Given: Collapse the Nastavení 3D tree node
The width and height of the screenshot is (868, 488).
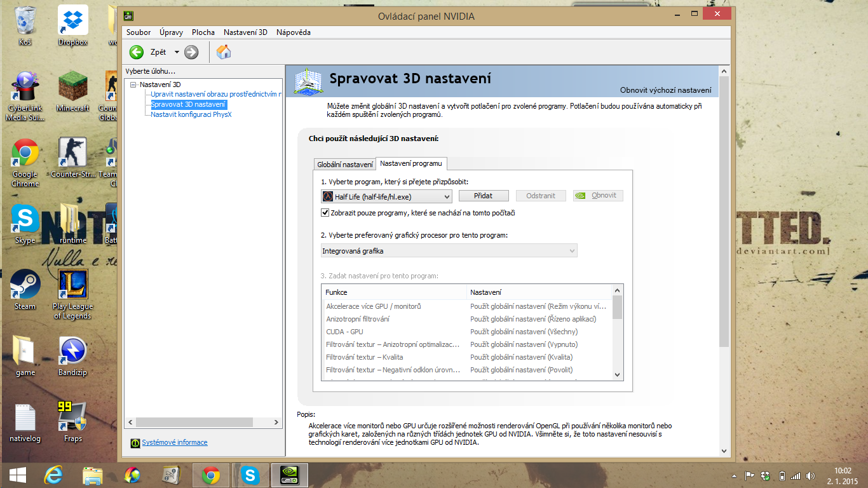Looking at the screenshot, I should pyautogui.click(x=133, y=85).
